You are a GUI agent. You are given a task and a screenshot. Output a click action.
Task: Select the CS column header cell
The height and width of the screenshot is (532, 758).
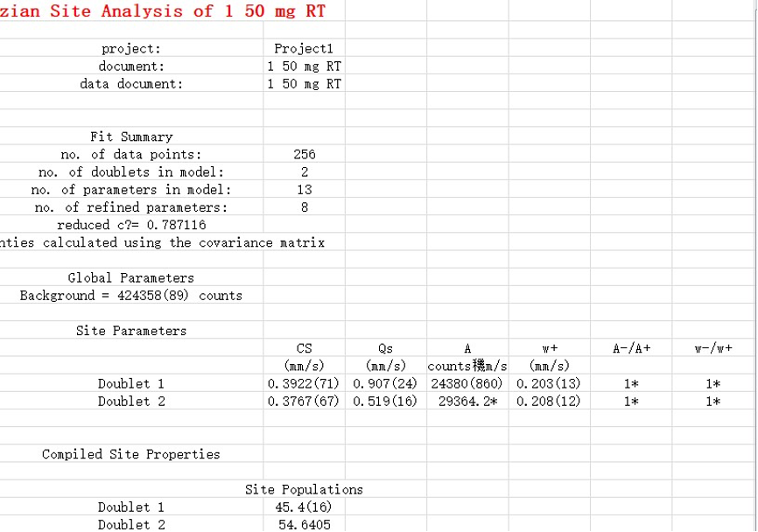304,348
